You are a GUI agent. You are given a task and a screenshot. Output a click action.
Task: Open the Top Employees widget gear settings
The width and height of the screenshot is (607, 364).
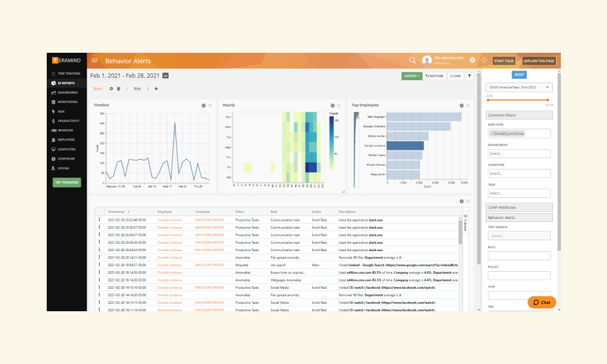[461, 106]
